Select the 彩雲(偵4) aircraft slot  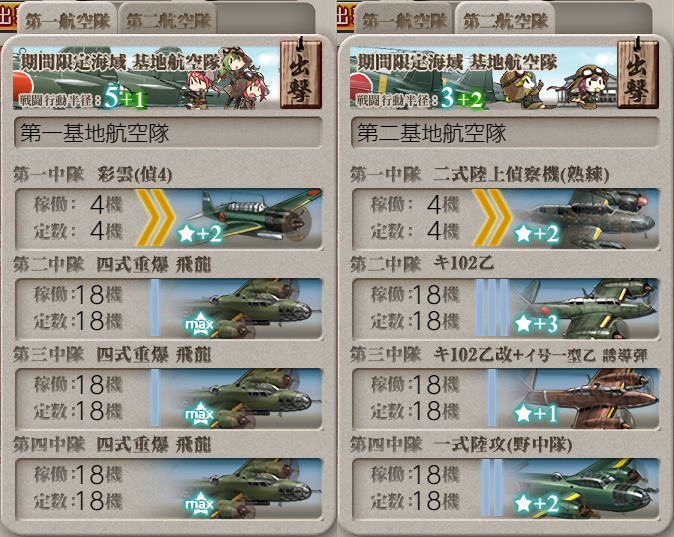(x=169, y=218)
